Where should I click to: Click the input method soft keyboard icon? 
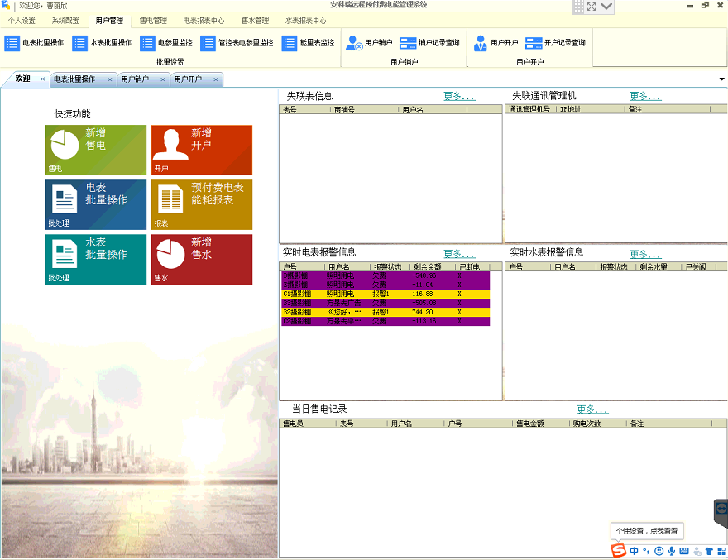684,551
